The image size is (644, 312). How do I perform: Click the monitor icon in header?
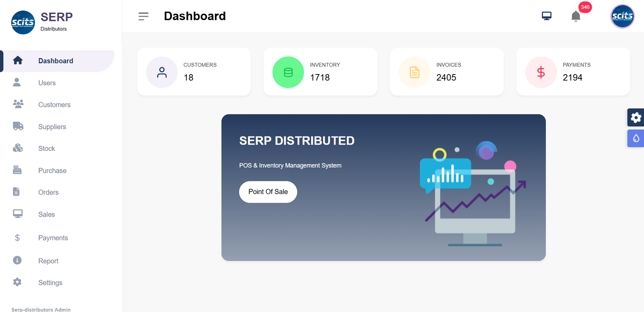click(x=546, y=16)
